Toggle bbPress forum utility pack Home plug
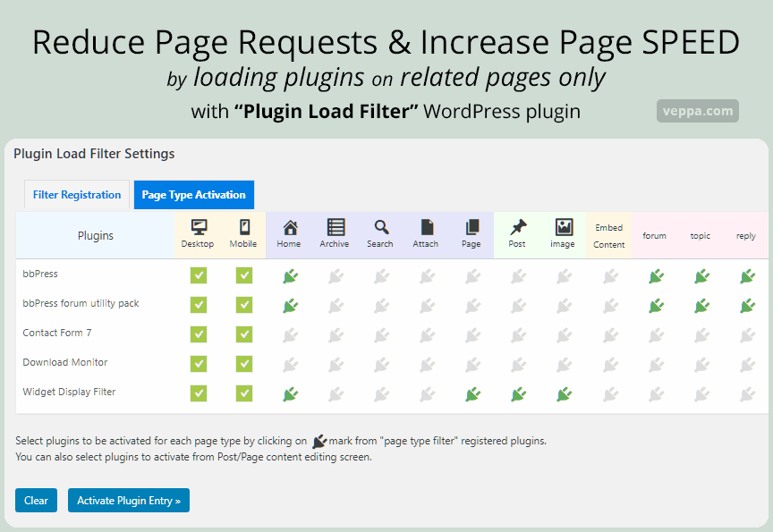The height and width of the screenshot is (532, 773). click(291, 306)
